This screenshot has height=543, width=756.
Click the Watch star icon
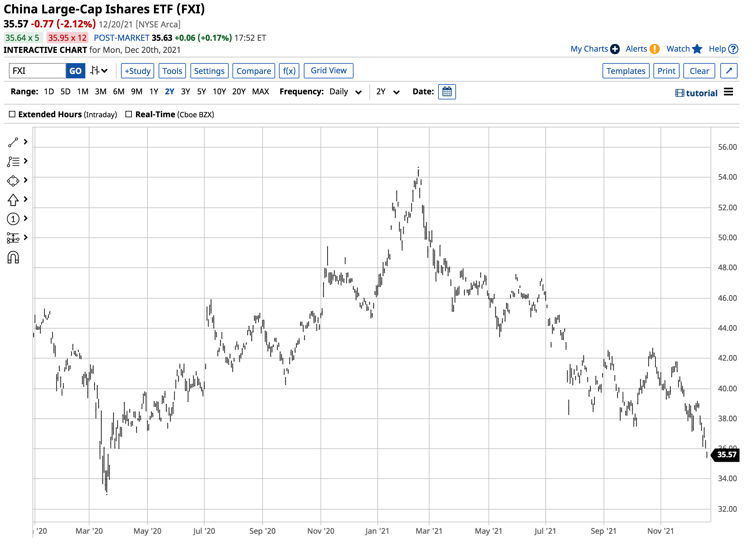pos(697,49)
